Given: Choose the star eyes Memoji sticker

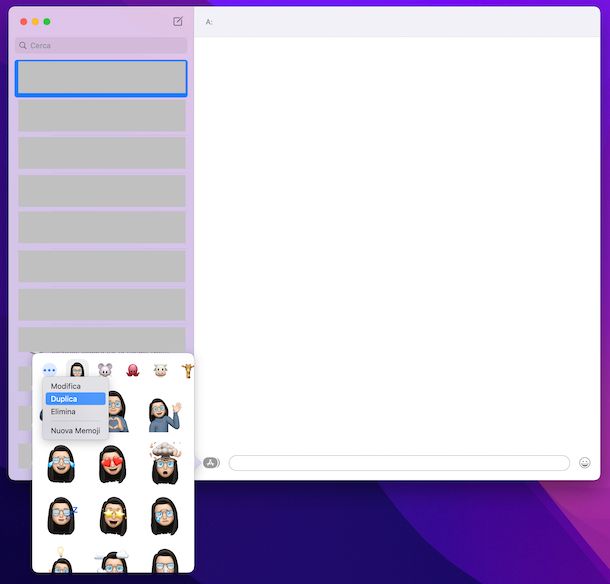Looking at the screenshot, I should pyautogui.click(x=113, y=516).
